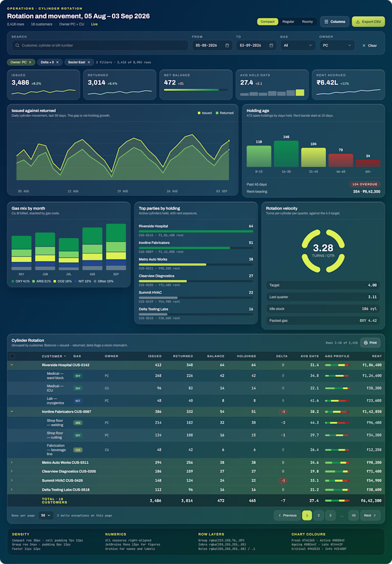Click the 16-30 days bar in Holding age
This screenshot has height=564, width=392.
pyautogui.click(x=286, y=154)
